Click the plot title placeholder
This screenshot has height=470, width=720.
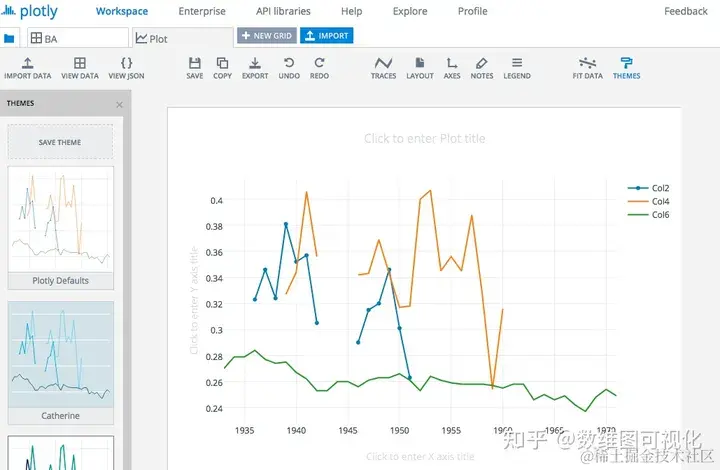click(425, 139)
